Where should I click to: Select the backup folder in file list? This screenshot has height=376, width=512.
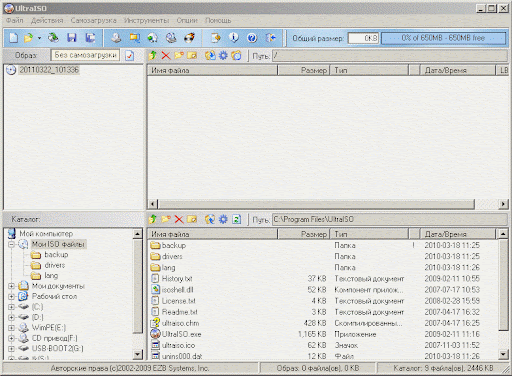point(174,245)
